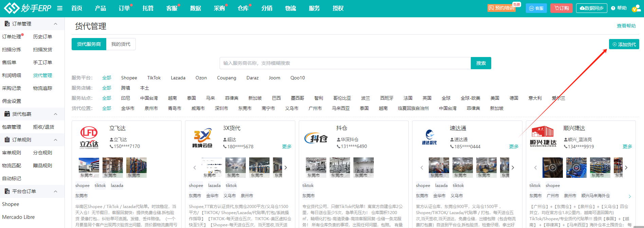Open the 订单 navigation menu
This screenshot has width=644, height=228.
click(x=124, y=8)
